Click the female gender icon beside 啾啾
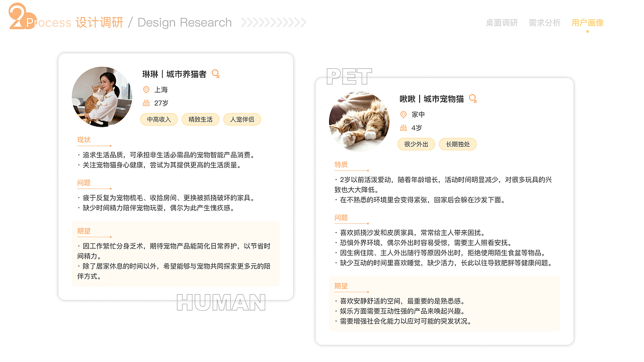644x362 pixels. [473, 99]
